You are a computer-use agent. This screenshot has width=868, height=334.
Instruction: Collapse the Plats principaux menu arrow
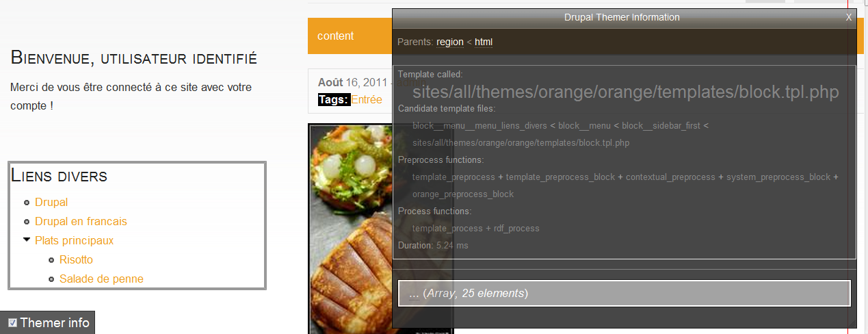coord(27,240)
